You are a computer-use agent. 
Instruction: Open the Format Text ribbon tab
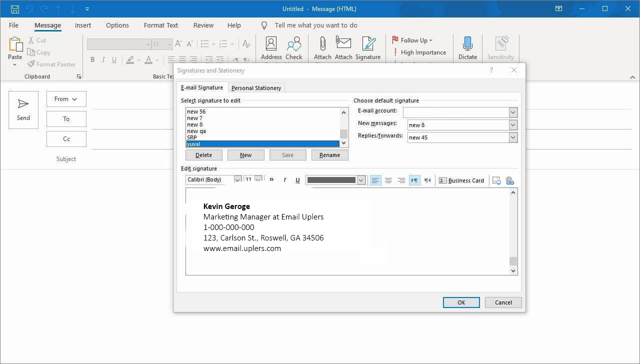(x=160, y=25)
